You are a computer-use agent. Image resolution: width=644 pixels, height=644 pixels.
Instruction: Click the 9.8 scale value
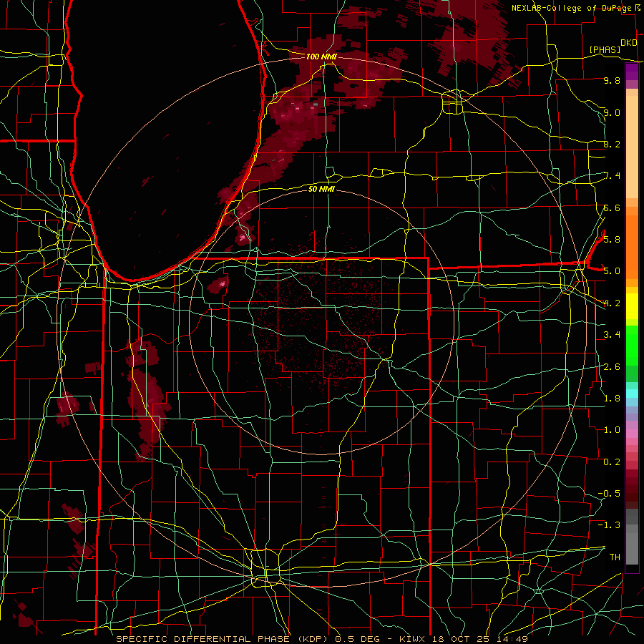pyautogui.click(x=612, y=80)
